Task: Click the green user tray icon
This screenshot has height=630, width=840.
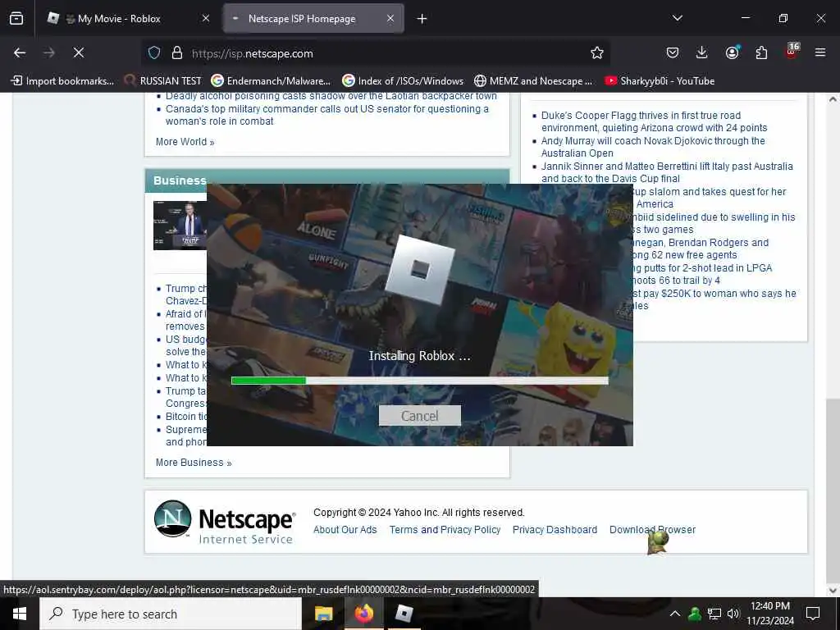Action: coord(695,614)
